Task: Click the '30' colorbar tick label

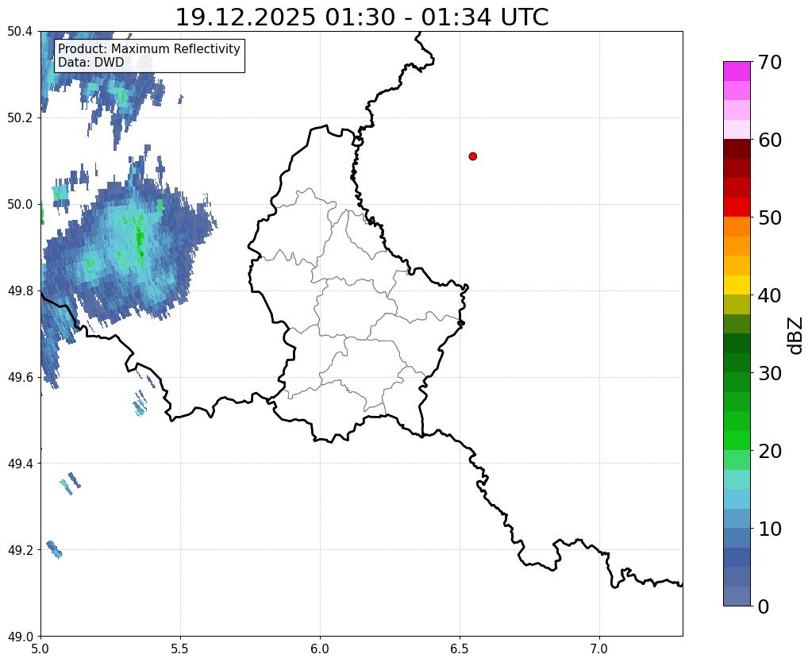Action: pyautogui.click(x=770, y=373)
